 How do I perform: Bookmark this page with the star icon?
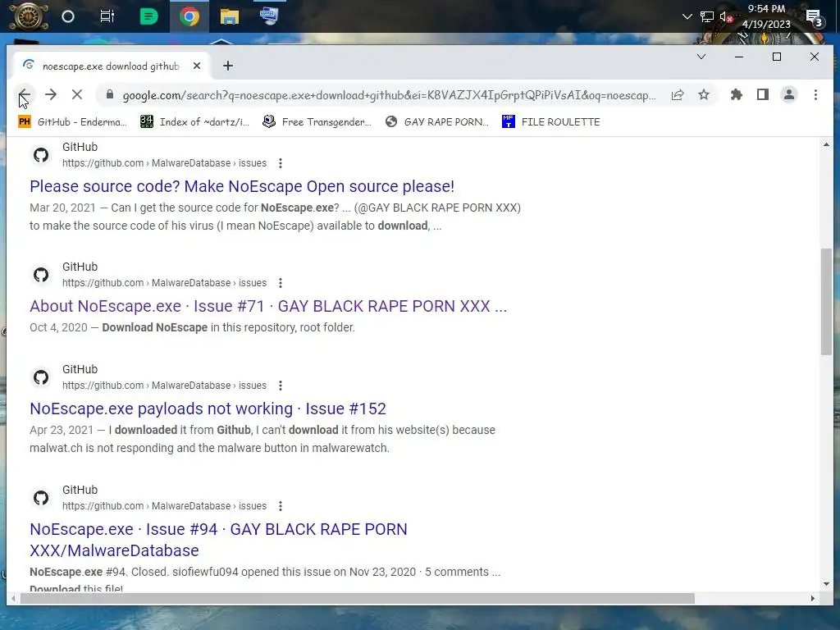click(x=704, y=95)
